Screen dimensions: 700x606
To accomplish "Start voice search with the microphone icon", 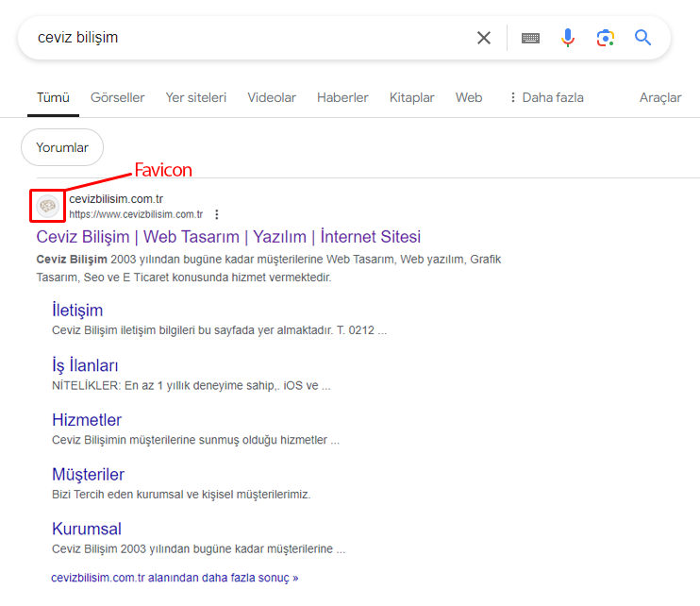I will (568, 38).
